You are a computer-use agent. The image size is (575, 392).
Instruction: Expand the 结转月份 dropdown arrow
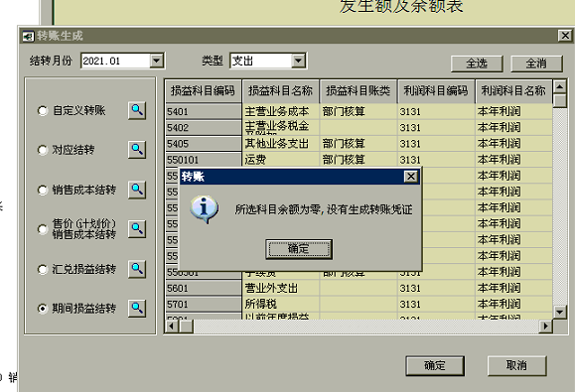[157, 61]
